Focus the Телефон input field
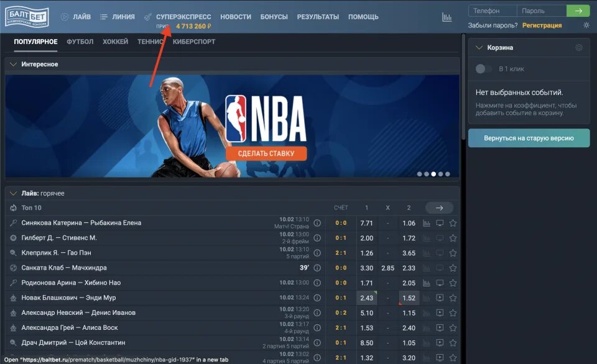Viewport: 597px width, 364px height. click(493, 11)
